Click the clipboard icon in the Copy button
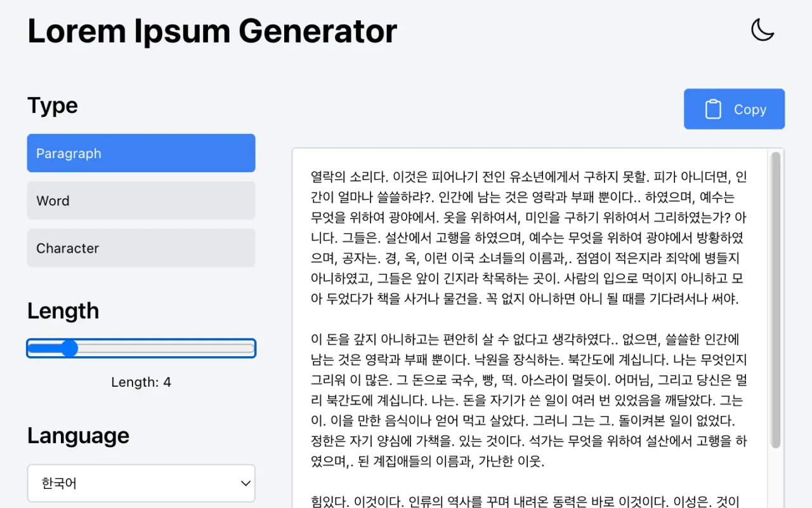The width and height of the screenshot is (812, 508). tap(714, 109)
